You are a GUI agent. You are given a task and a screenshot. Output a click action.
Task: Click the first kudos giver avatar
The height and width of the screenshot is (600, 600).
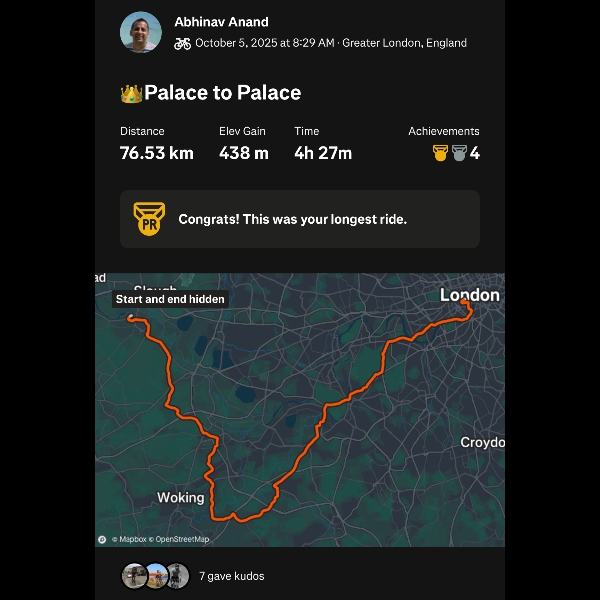(x=134, y=576)
